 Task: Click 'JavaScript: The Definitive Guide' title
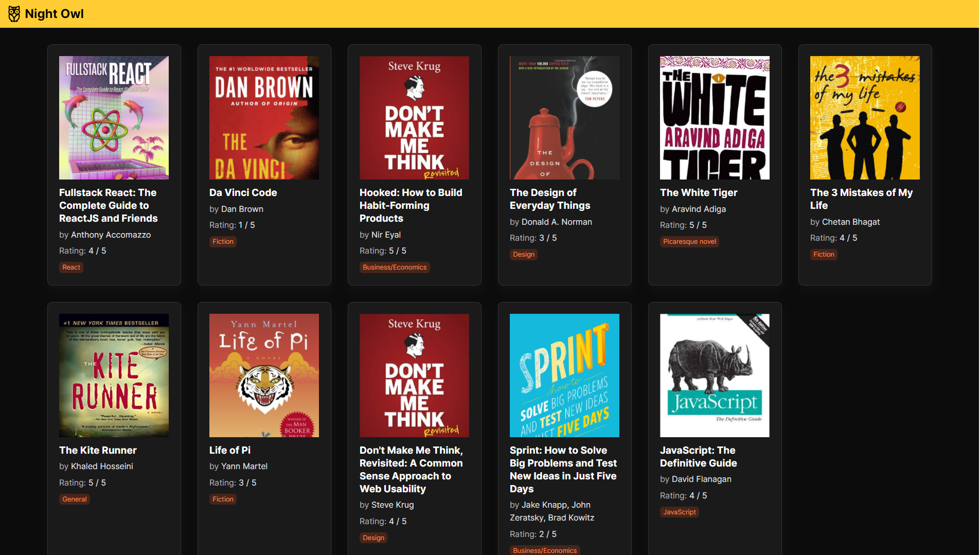699,457
